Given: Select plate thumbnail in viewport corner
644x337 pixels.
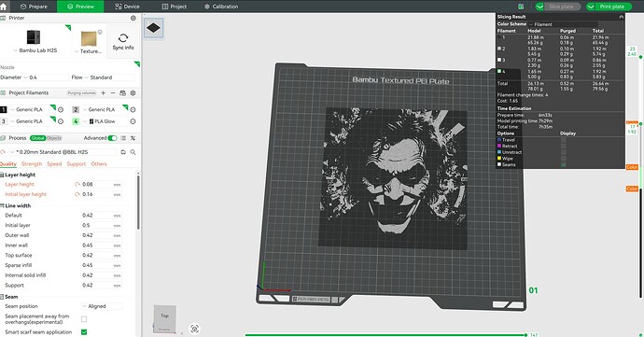Looking at the screenshot, I should click(x=154, y=28).
